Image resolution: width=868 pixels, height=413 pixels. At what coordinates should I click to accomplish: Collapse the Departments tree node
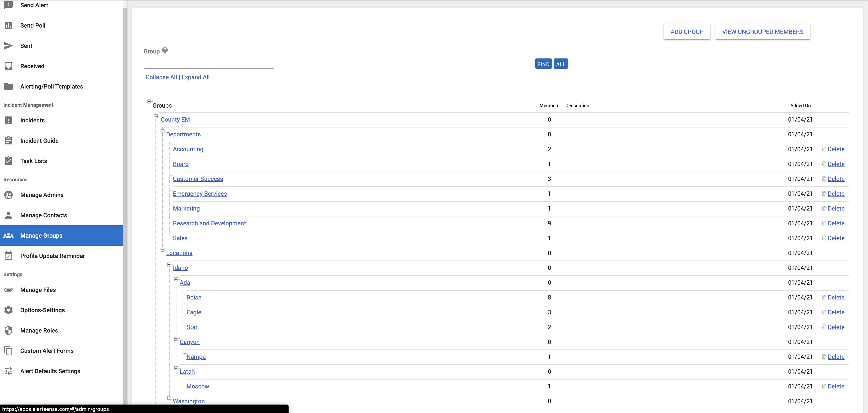coord(162,131)
